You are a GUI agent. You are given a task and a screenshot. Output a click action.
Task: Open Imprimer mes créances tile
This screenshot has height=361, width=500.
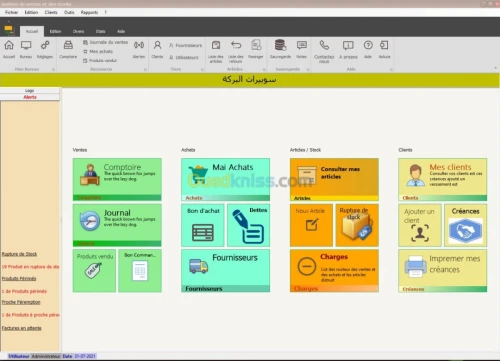point(443,271)
